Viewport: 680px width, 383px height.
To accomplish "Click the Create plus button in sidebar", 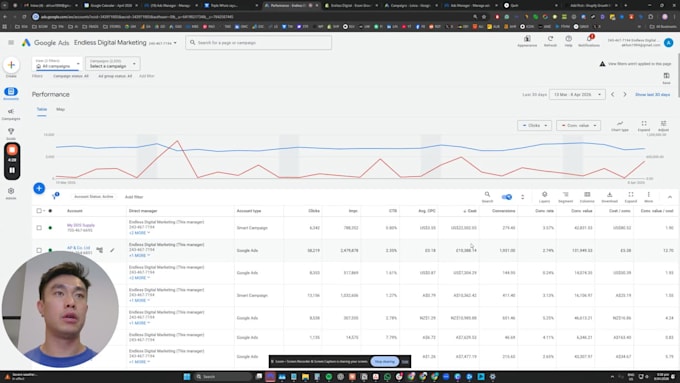I will 11,65.
